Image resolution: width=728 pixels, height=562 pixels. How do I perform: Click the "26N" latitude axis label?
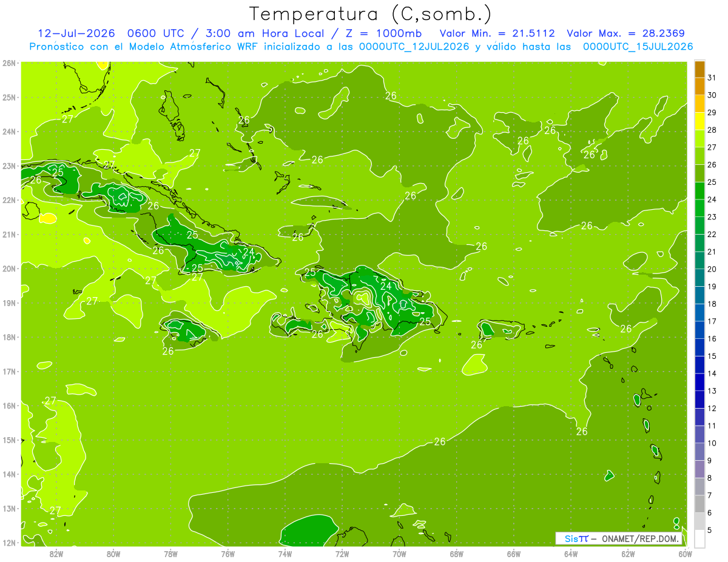coord(9,63)
